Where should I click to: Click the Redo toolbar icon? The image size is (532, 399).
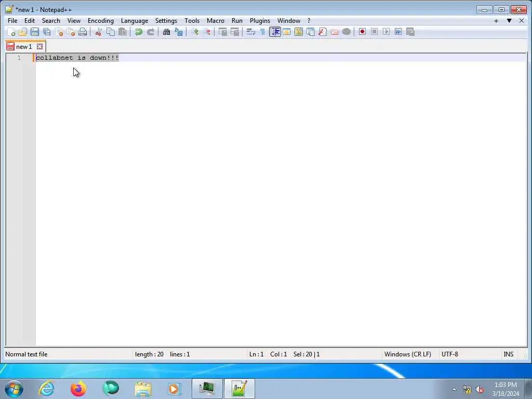(150, 32)
